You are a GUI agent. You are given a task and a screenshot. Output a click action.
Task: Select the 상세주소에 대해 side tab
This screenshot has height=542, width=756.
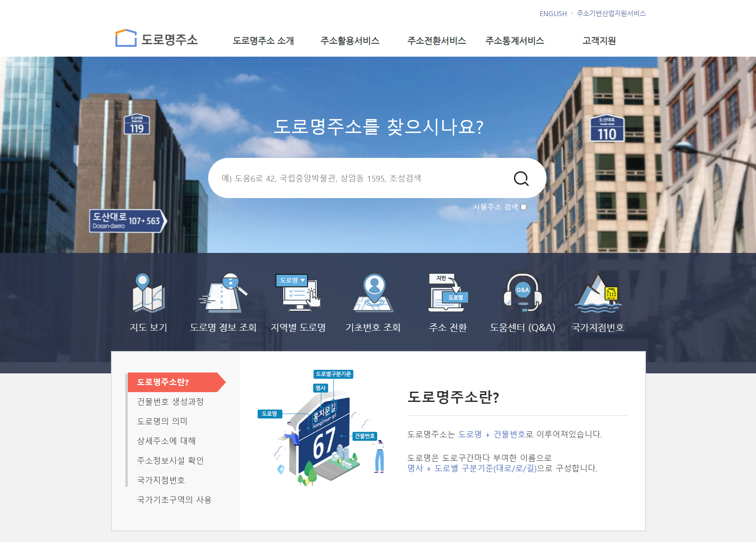tap(166, 441)
